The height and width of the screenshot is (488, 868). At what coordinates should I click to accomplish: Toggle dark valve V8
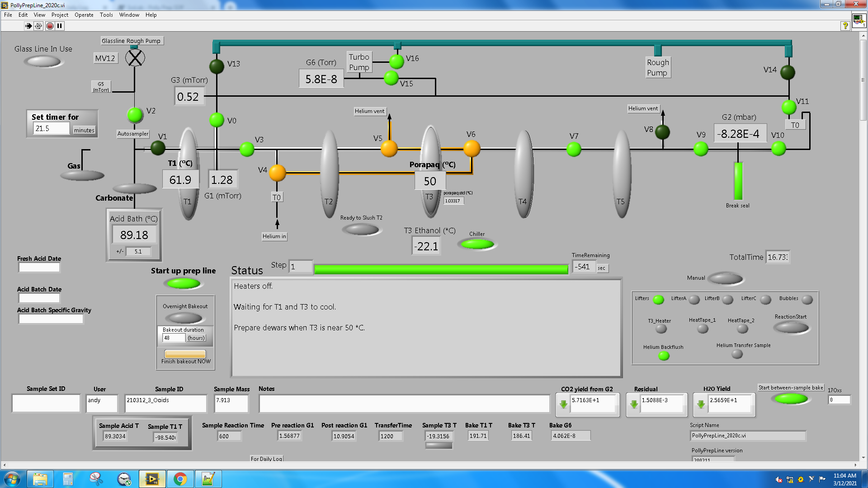[662, 132]
